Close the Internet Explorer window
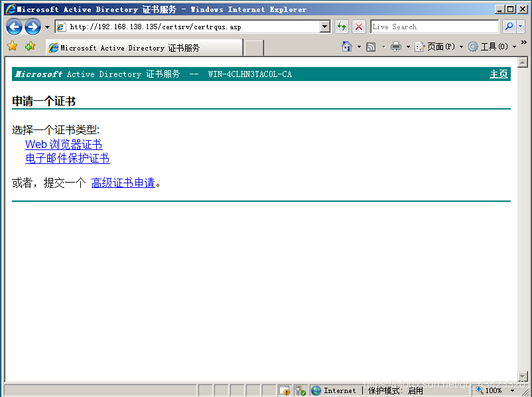Screen dimensions: 532x397 523,9
